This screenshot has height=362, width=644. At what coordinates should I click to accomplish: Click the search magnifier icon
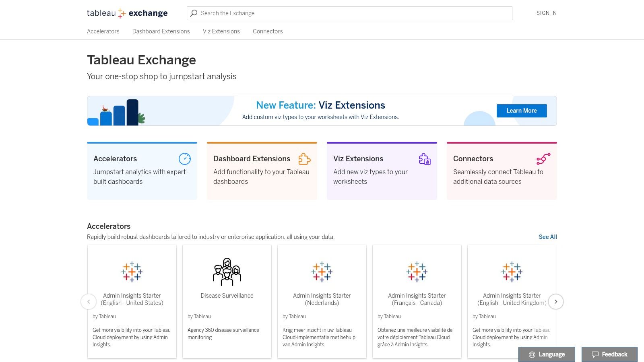[x=194, y=13]
